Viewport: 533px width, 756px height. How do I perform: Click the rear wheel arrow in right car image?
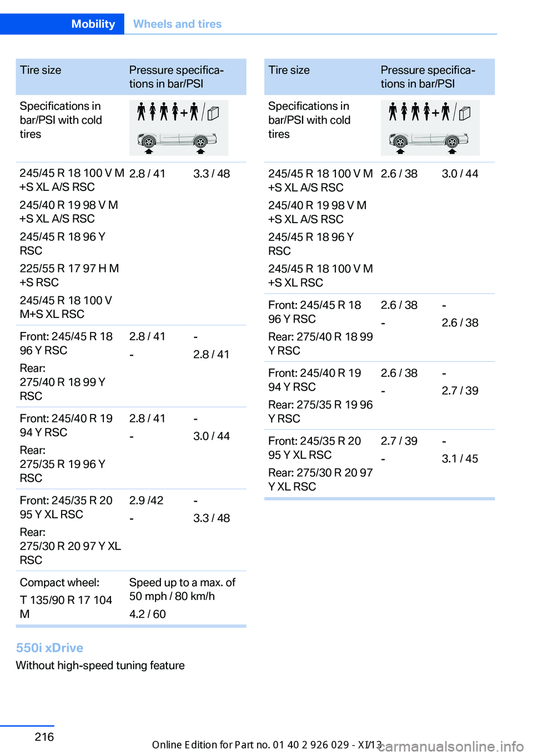[x=452, y=151]
